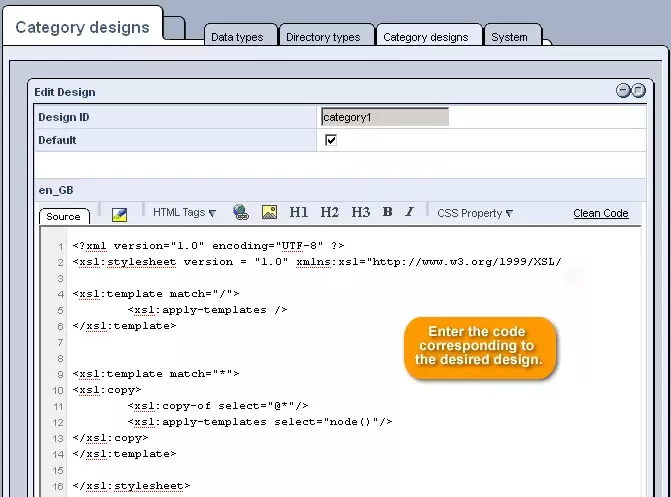Collapse the Edit Design panel
The height and width of the screenshot is (497, 671).
tap(624, 91)
